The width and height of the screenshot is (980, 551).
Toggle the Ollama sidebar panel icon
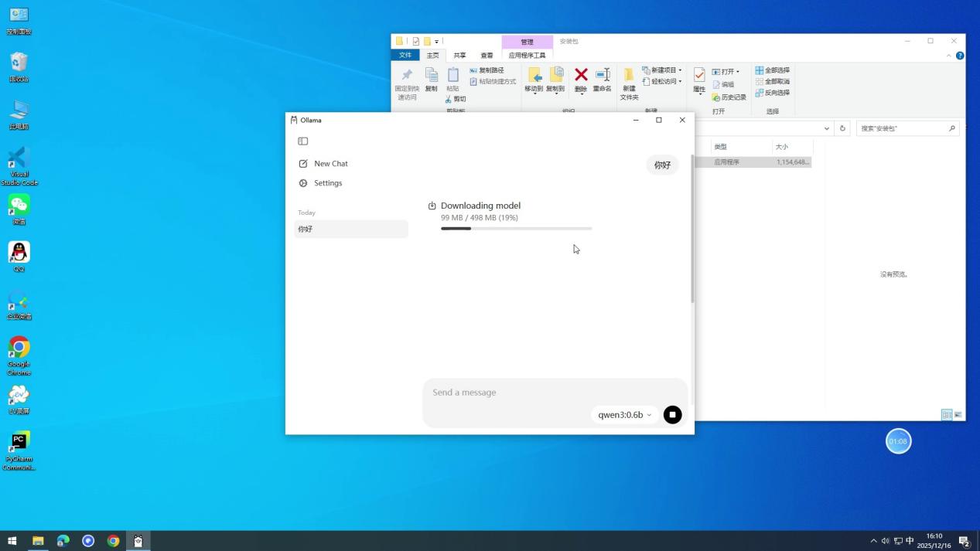point(303,141)
